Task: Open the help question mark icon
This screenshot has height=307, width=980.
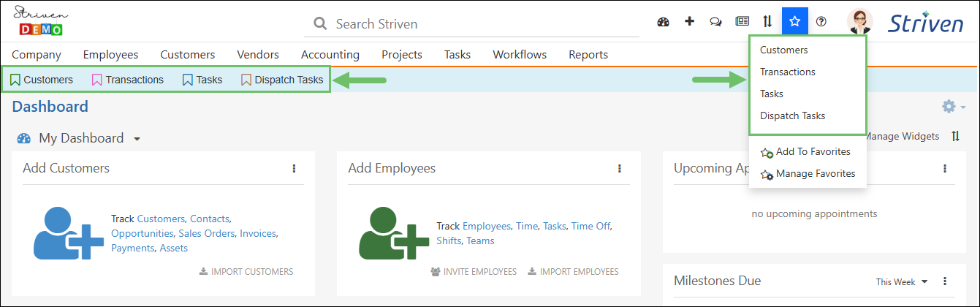Action: (821, 21)
